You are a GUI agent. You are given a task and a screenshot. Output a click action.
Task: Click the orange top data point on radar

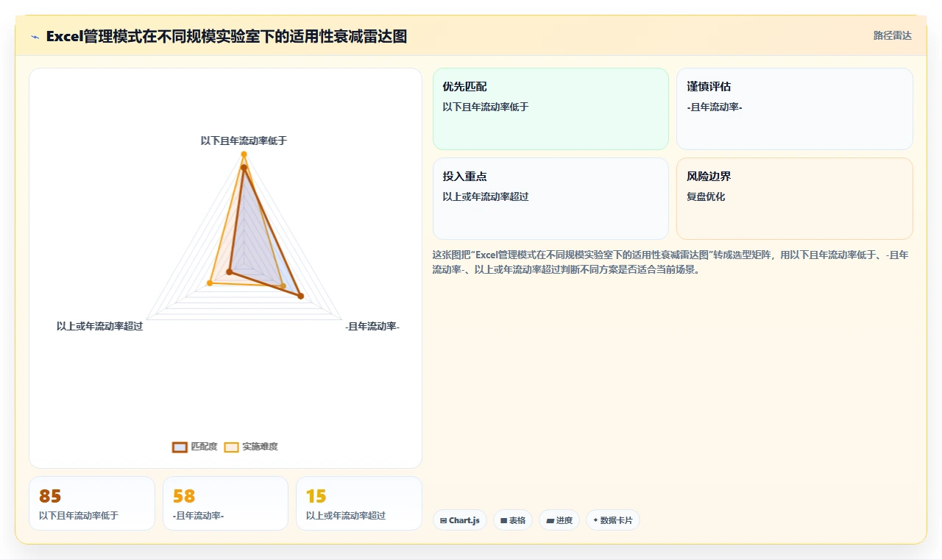(244, 154)
